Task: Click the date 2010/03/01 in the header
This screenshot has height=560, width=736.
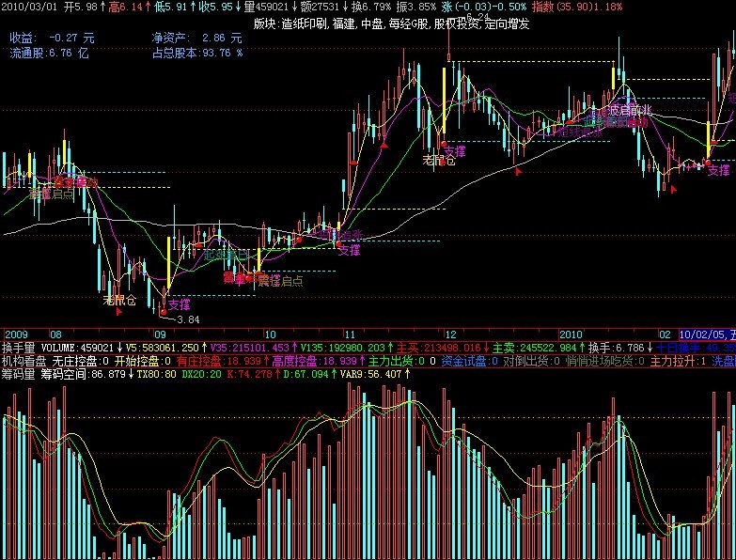Action: click(x=29, y=7)
